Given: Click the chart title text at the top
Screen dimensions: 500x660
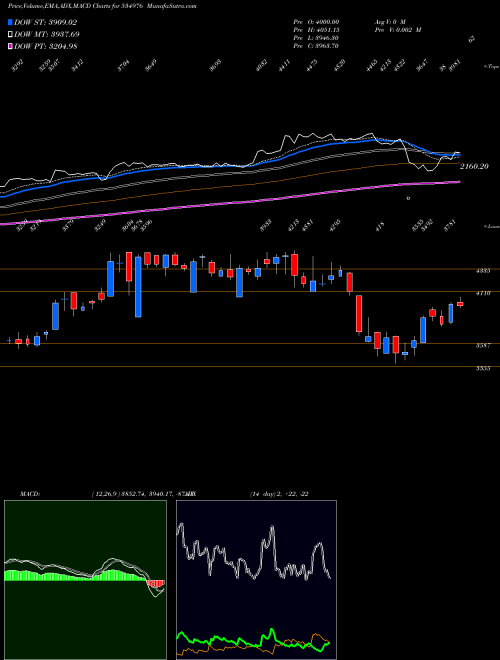Looking at the screenshot, I should click(x=102, y=6).
